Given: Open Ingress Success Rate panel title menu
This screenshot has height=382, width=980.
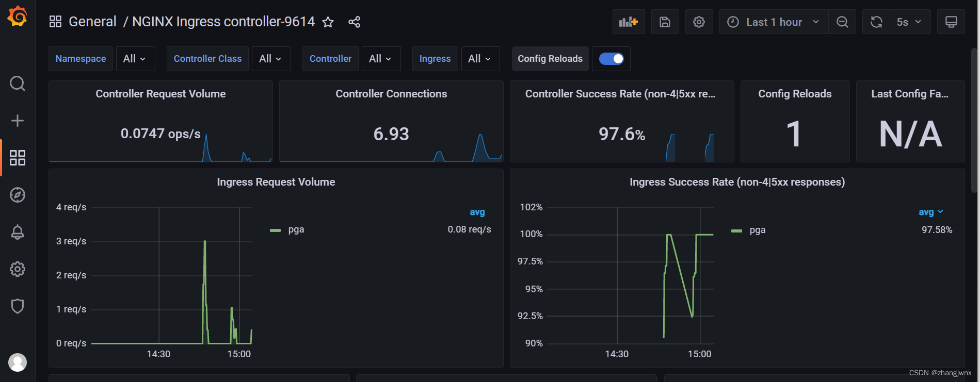Looking at the screenshot, I should click(737, 182).
